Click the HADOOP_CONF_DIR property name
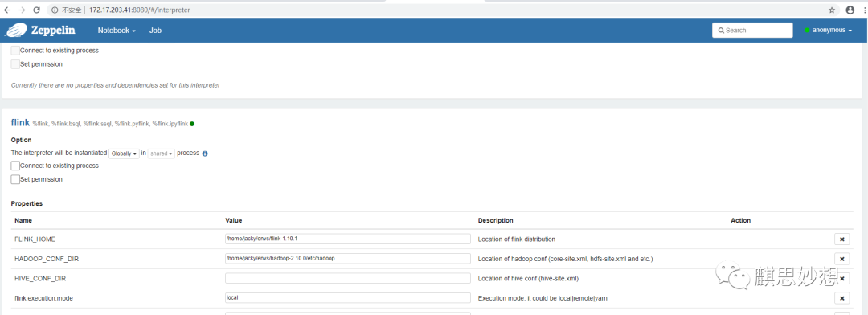The height and width of the screenshot is (315, 868). tap(47, 259)
